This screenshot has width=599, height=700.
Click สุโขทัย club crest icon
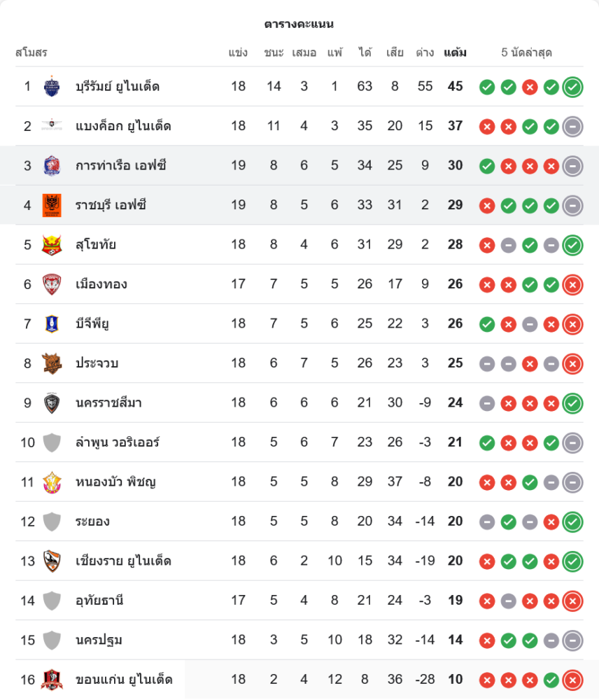(52, 245)
